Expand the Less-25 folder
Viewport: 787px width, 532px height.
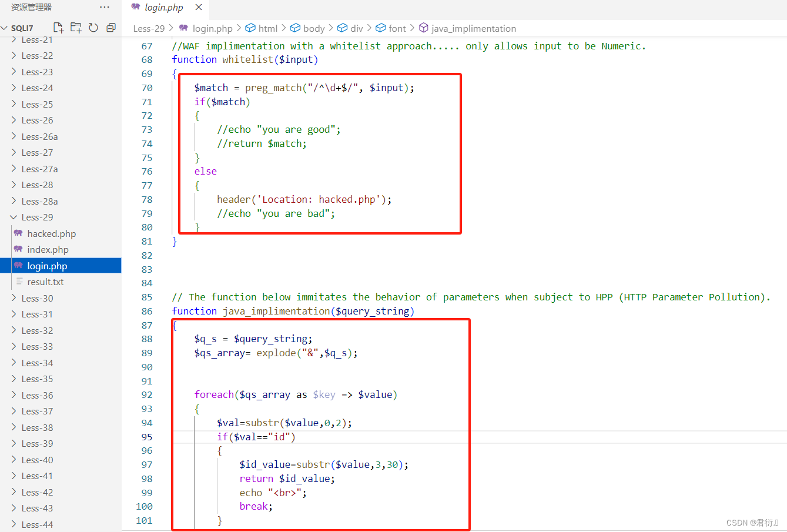[x=38, y=104]
